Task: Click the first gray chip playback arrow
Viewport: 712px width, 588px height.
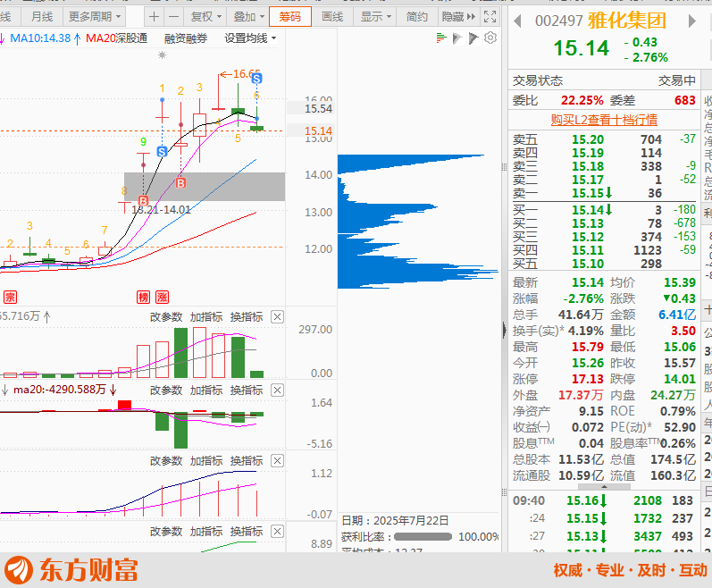Action: tap(457, 38)
